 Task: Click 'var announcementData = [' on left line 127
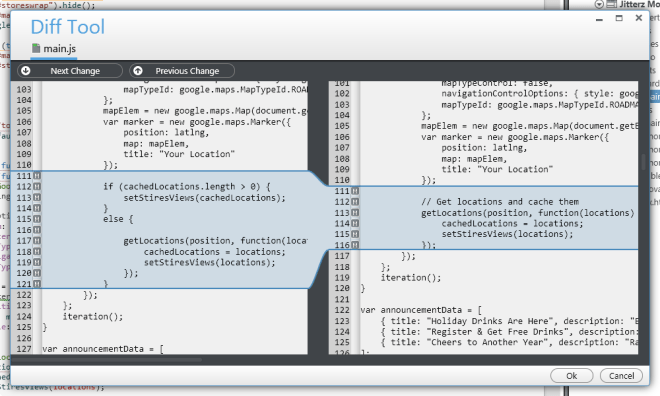click(103, 349)
